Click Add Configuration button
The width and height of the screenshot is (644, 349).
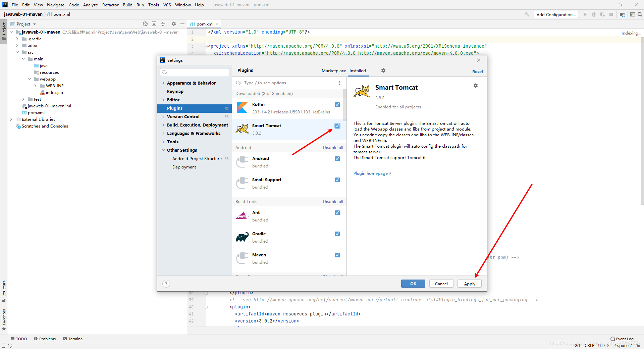coord(556,14)
